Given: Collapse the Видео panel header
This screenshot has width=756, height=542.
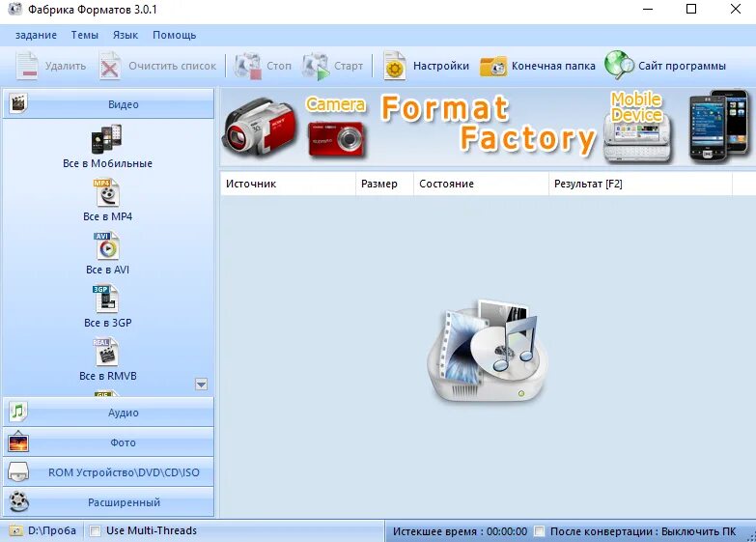Looking at the screenshot, I should point(108,103).
